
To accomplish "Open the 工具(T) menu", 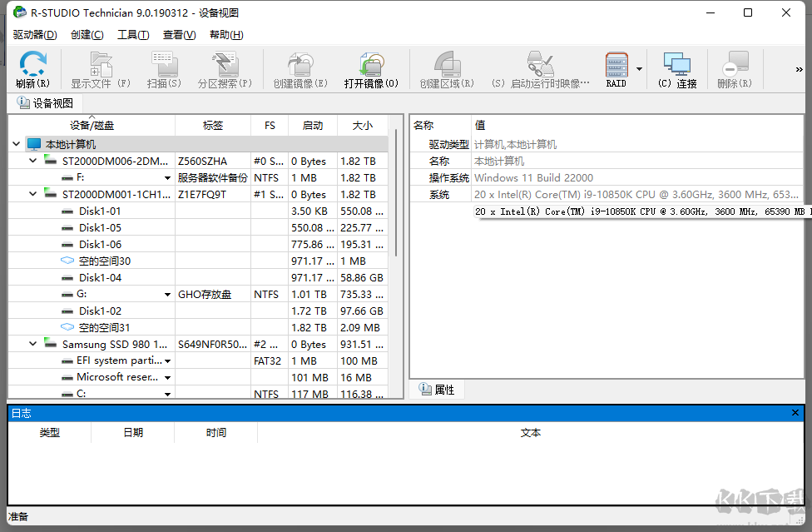I will [131, 34].
